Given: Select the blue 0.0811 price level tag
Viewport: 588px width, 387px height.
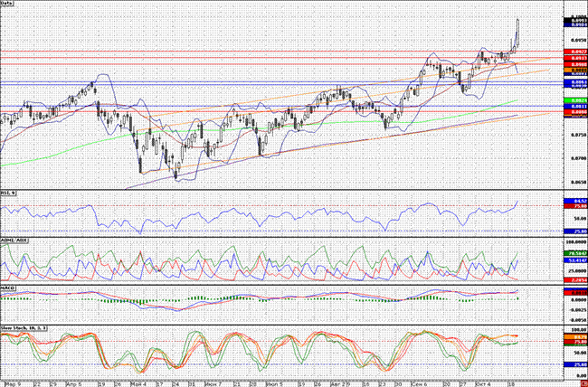Looking at the screenshot, I should (574, 106).
